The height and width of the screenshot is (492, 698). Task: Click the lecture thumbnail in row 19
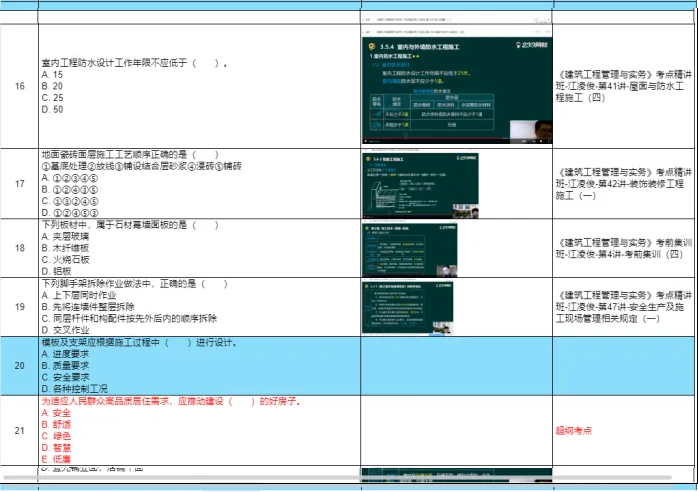(456, 306)
